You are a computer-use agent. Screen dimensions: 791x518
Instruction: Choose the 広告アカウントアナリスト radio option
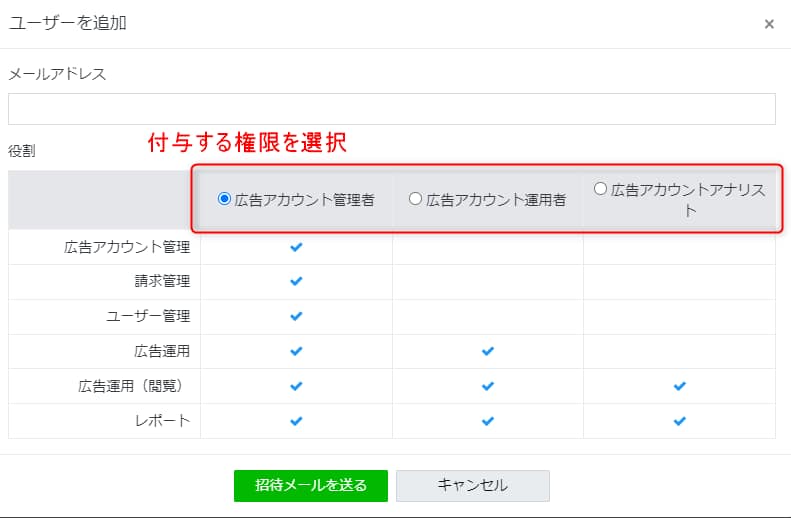(600, 188)
